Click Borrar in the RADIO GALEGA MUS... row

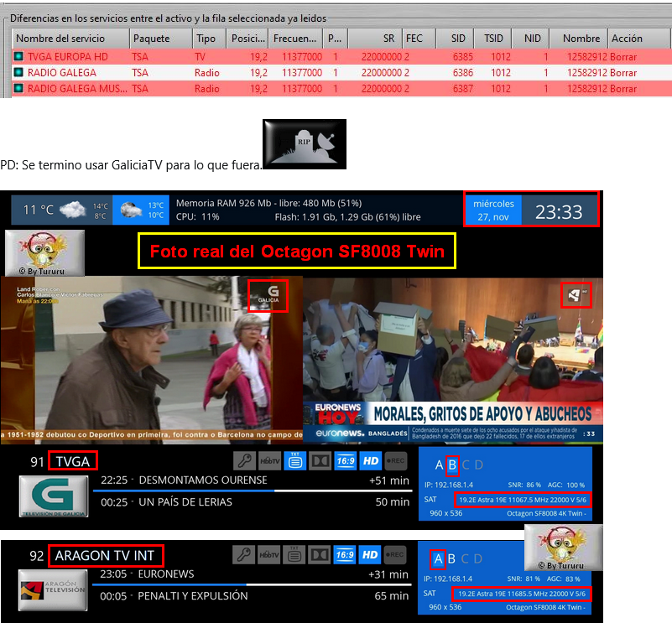tap(623, 89)
